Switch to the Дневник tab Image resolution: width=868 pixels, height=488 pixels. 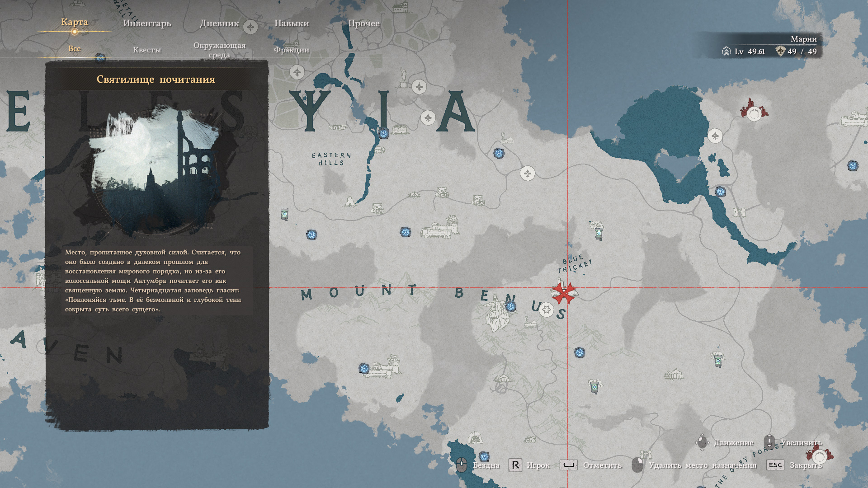[219, 23]
